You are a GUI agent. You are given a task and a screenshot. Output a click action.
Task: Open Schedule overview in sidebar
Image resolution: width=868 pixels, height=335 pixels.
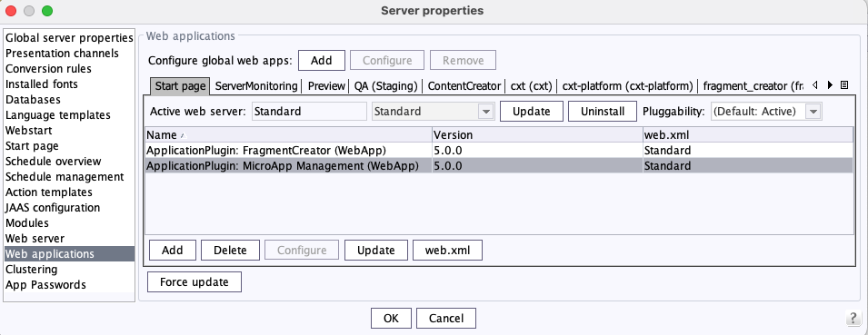coord(69,162)
